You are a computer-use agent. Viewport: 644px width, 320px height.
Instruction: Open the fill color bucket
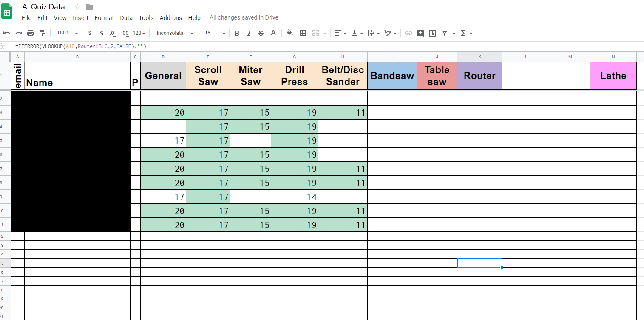[x=290, y=33]
